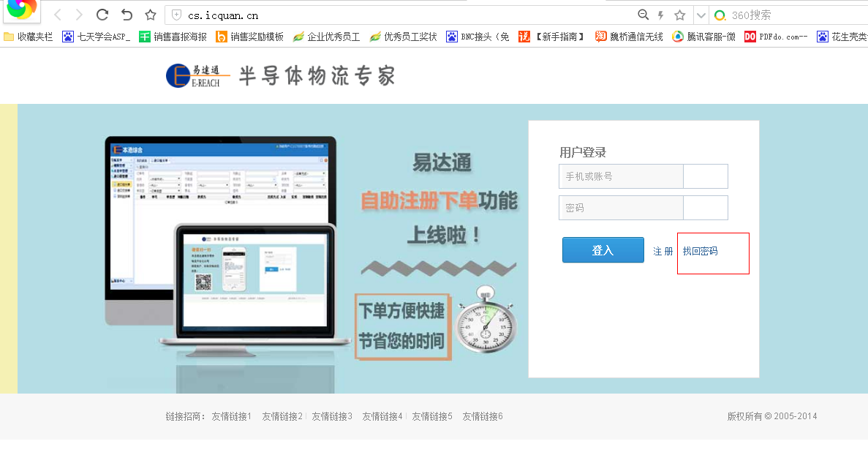Click the star icon left of address bar

pyautogui.click(x=151, y=15)
